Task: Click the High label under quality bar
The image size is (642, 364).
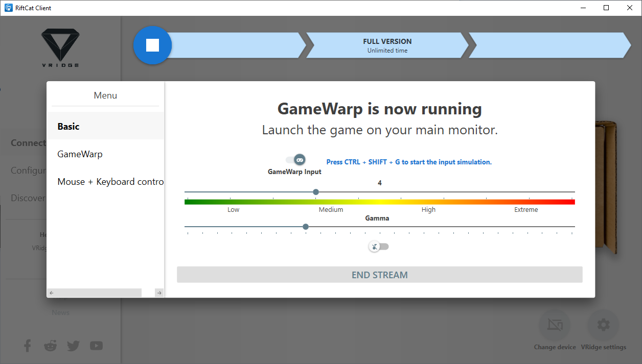Action: (x=428, y=210)
